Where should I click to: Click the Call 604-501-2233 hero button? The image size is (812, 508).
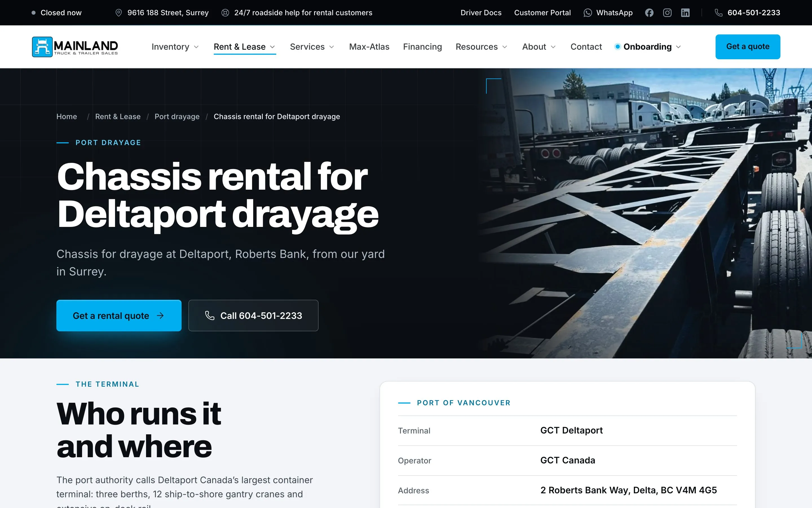[x=253, y=316]
